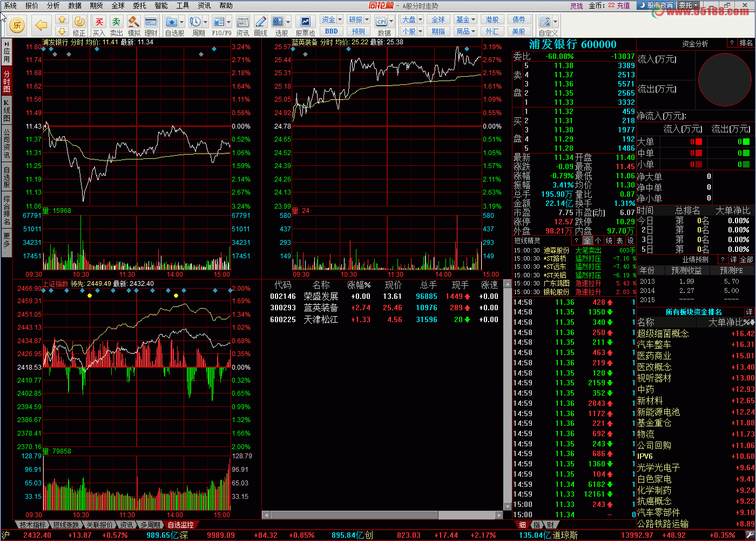Open the 系统 menu
Viewport: 756px width, 541px height.
pos(10,5)
